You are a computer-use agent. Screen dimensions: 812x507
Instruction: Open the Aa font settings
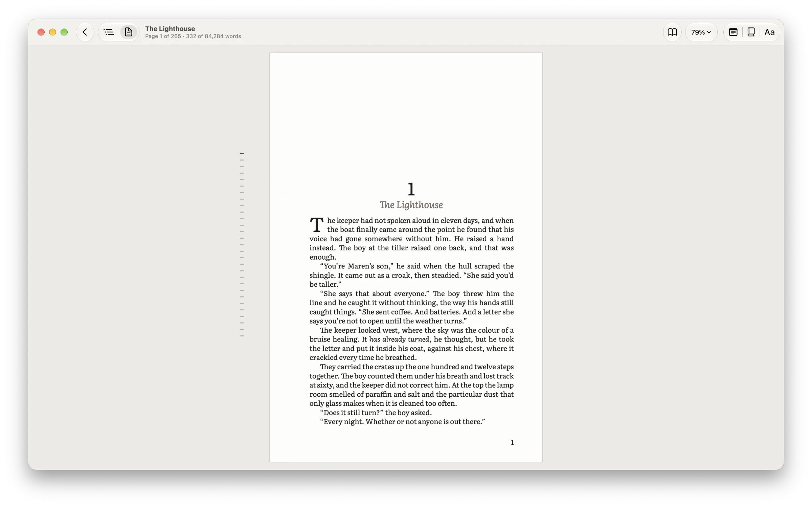pos(769,32)
